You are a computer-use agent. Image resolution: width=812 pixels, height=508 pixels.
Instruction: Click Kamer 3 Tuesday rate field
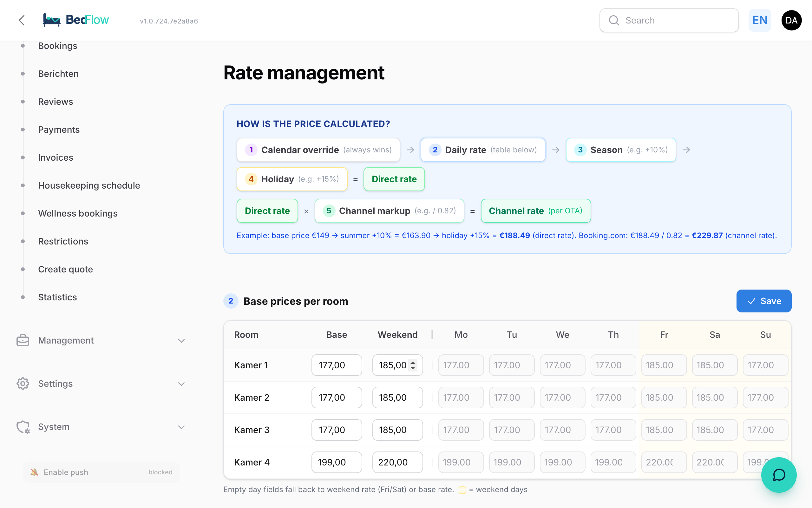[x=512, y=430]
